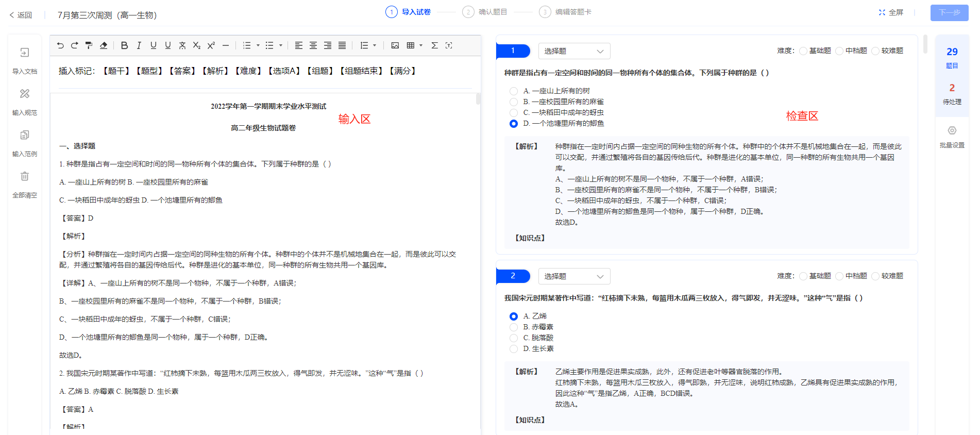The image size is (980, 435).
Task: Insert a formula with sigma icon
Action: tap(434, 45)
